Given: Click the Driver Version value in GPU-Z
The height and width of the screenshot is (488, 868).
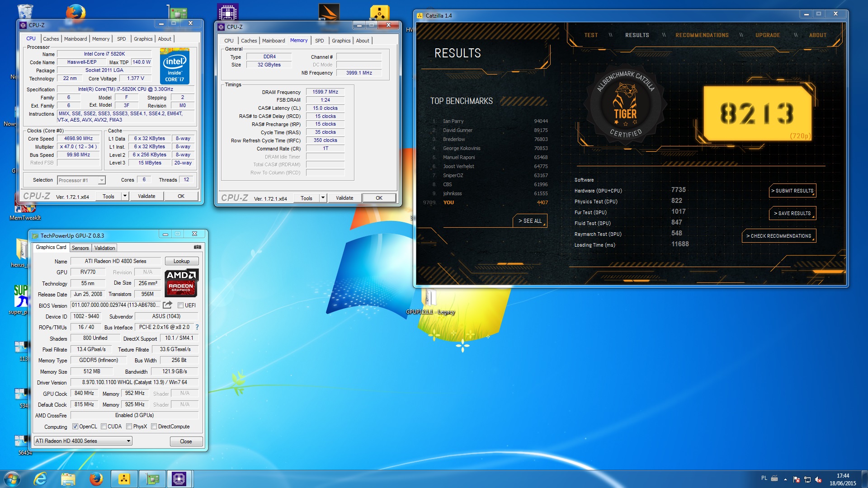Looking at the screenshot, I should coord(134,382).
